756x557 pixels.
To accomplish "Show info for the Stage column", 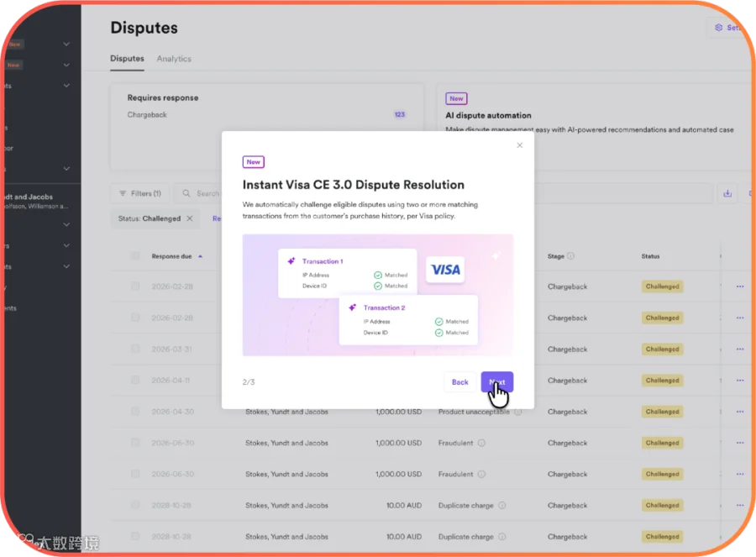I will [x=571, y=256].
